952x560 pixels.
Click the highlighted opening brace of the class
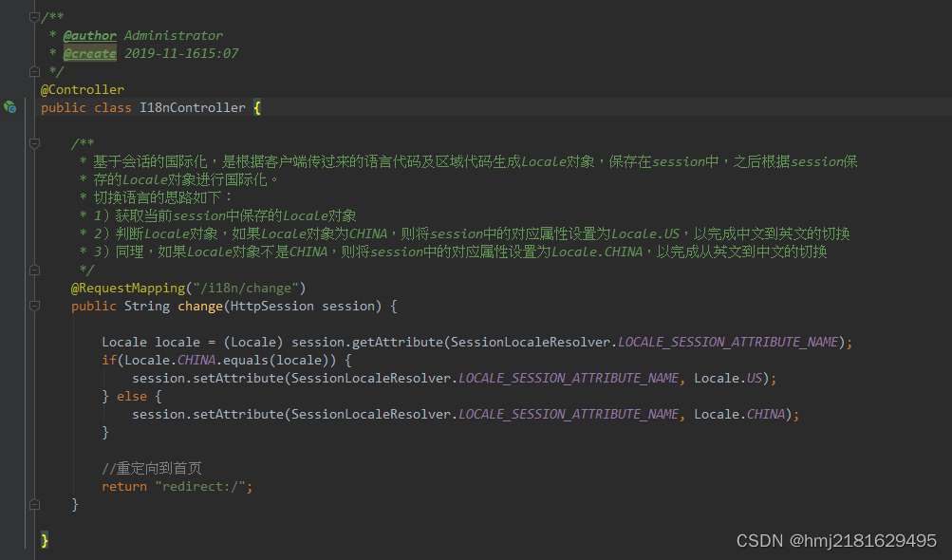257,107
